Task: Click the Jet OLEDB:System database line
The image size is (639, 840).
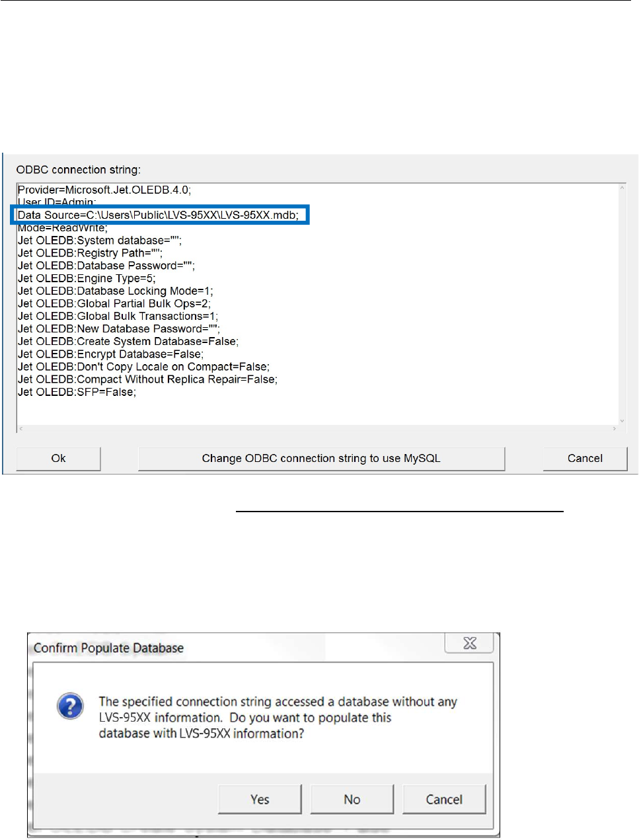Action: [100, 241]
